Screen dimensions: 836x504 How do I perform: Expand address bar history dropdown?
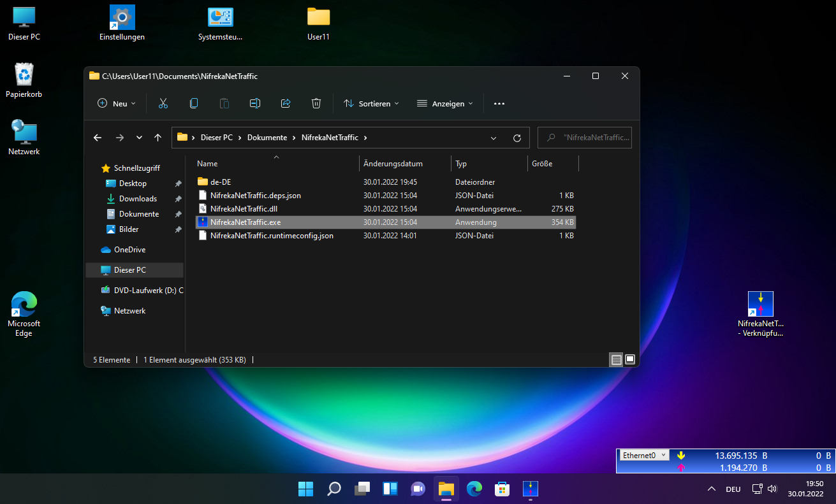click(494, 138)
